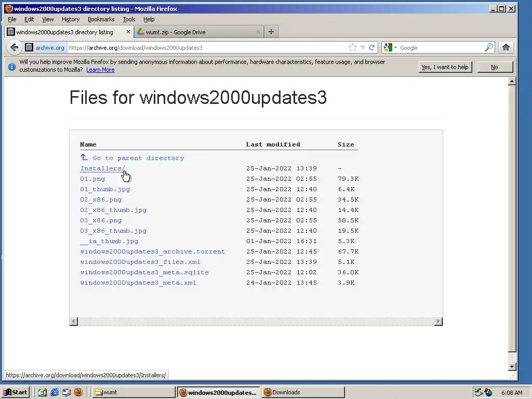Dismiss telemetry prompt with No button
The height and width of the screenshot is (399, 532).
coord(495,67)
